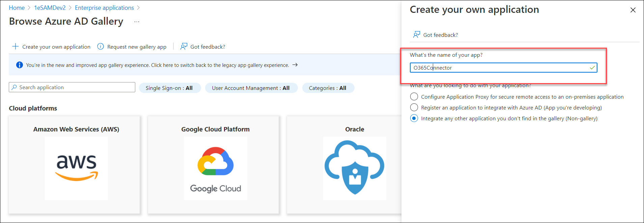
Task: Click the blue info icon in the banner
Action: (x=20, y=65)
